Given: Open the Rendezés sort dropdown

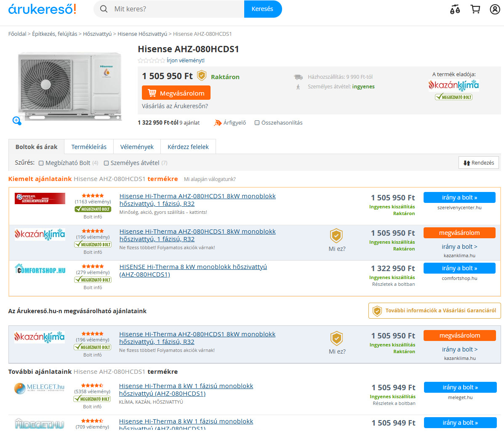Looking at the screenshot, I should click(478, 163).
